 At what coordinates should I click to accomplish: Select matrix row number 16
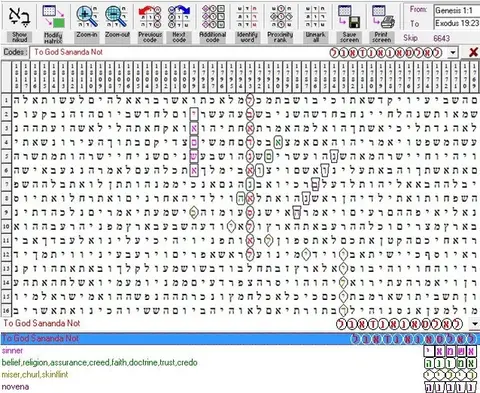(6, 311)
